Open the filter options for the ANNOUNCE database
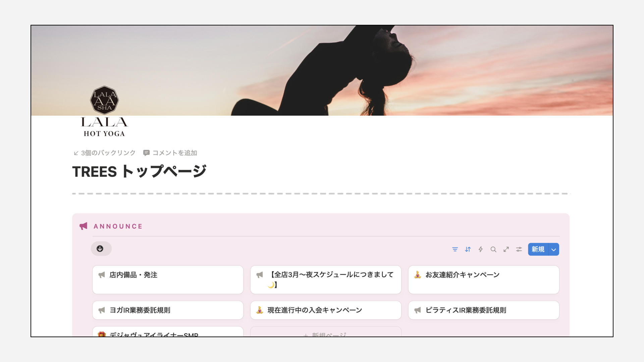The height and width of the screenshot is (362, 644). pos(455,249)
